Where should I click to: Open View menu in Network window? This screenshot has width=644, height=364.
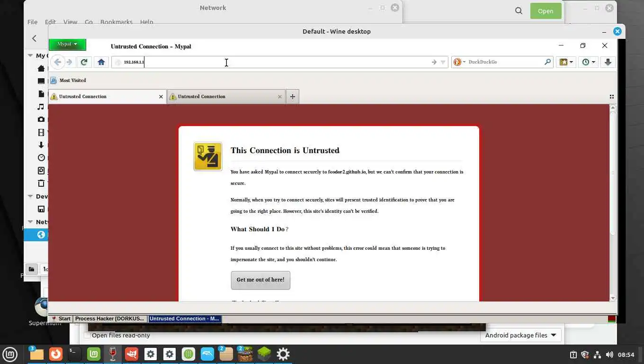(x=70, y=22)
